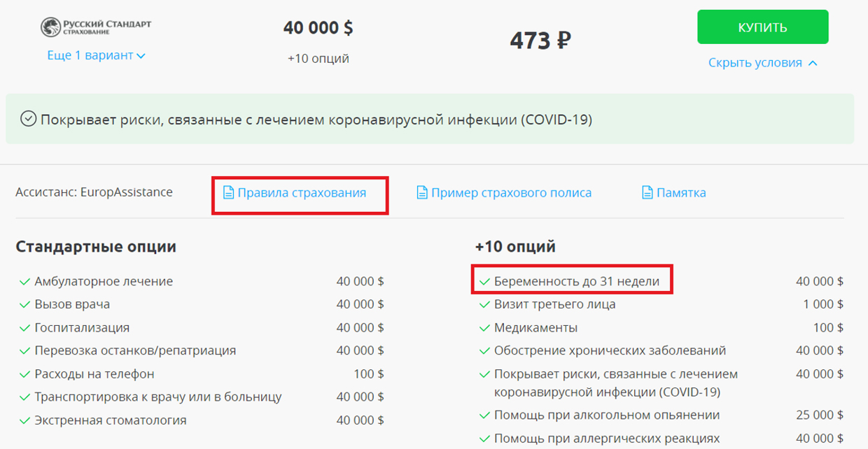Click the +10 опций label under 40 000 $
Screen dimensions: 868x449
318,59
